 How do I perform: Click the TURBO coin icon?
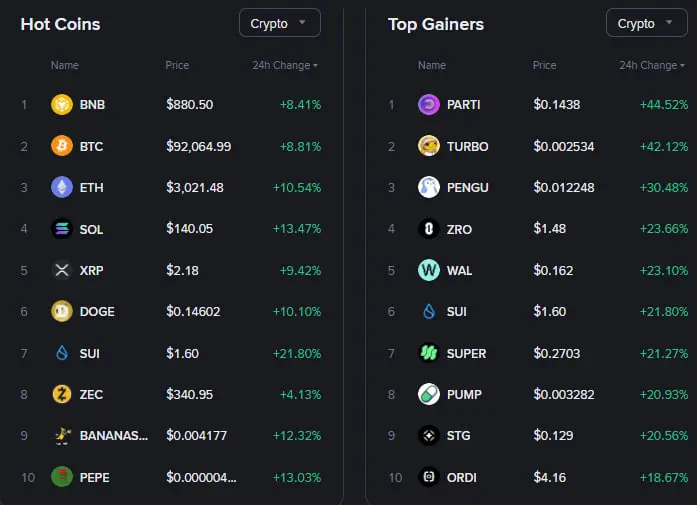pos(429,146)
